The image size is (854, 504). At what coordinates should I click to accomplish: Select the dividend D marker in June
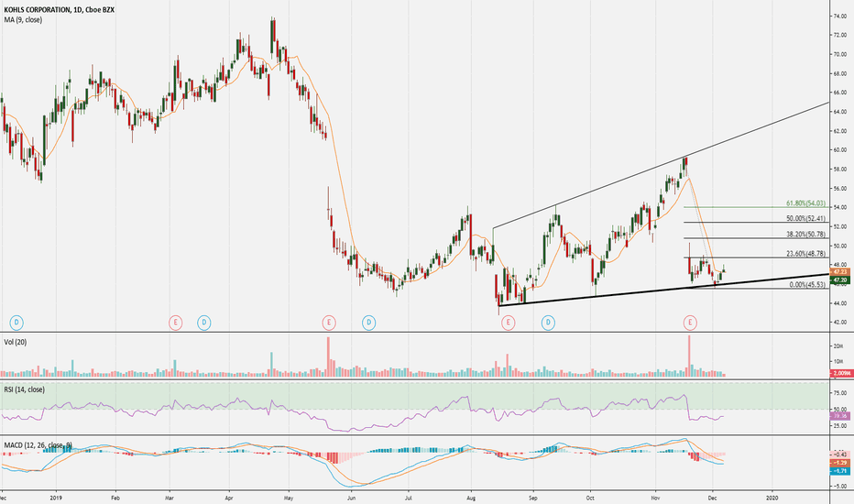(368, 323)
